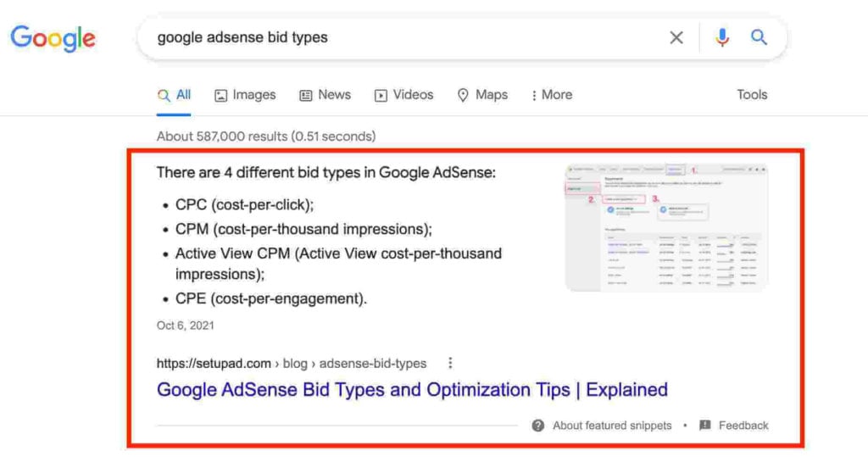The width and height of the screenshot is (868, 457).
Task: Click the question mark help icon
Action: (x=538, y=426)
